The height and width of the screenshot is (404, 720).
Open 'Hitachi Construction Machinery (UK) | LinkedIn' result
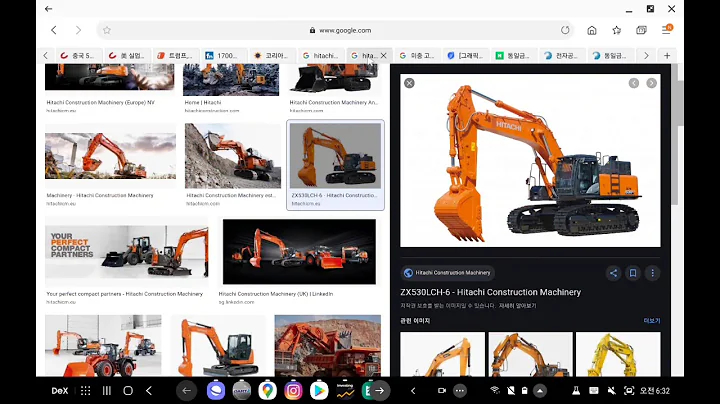tap(299, 252)
